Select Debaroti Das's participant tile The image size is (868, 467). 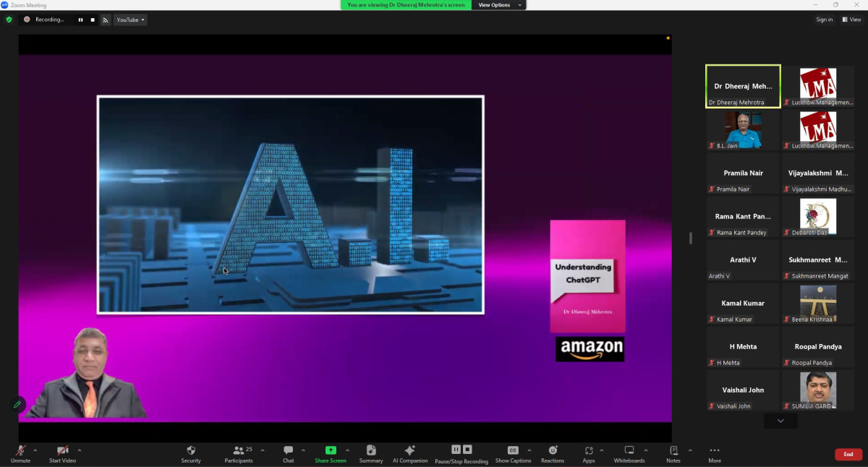tap(818, 217)
